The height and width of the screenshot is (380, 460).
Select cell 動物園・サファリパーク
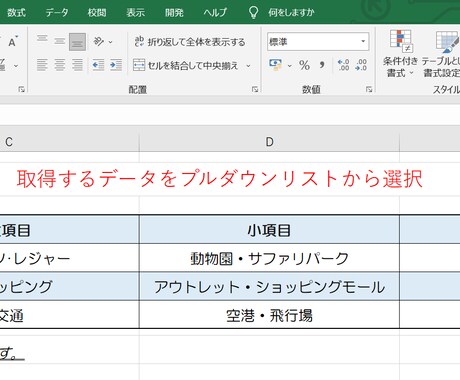point(269,258)
